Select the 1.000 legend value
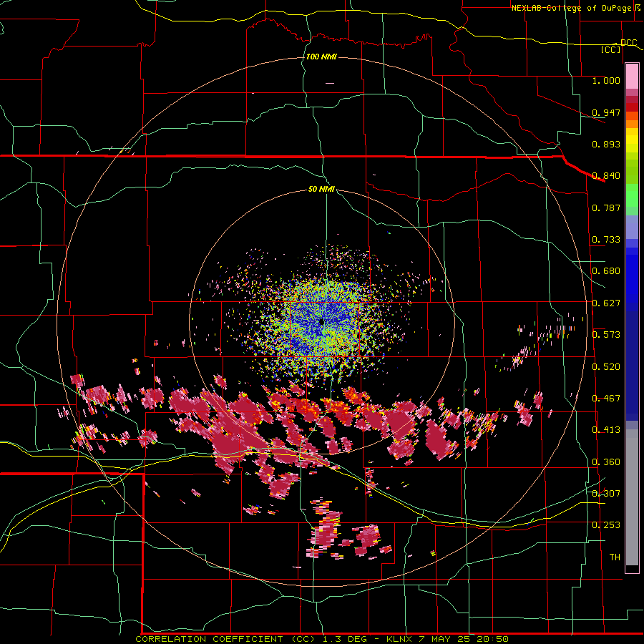 click(x=606, y=80)
